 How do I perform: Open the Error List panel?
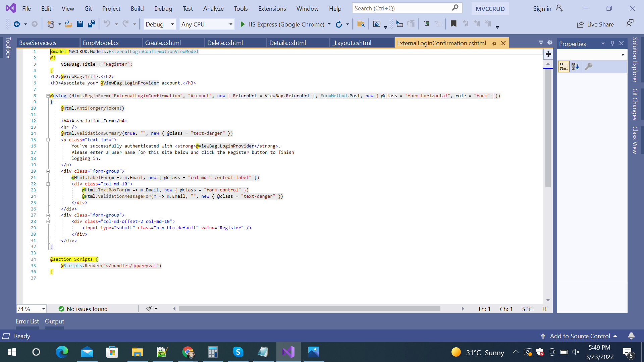(27, 321)
